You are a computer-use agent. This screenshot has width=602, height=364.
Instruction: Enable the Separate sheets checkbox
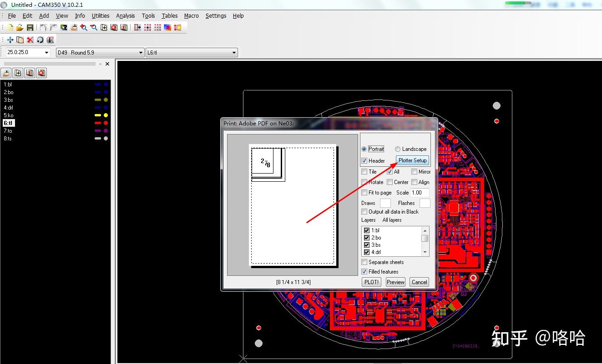point(364,262)
